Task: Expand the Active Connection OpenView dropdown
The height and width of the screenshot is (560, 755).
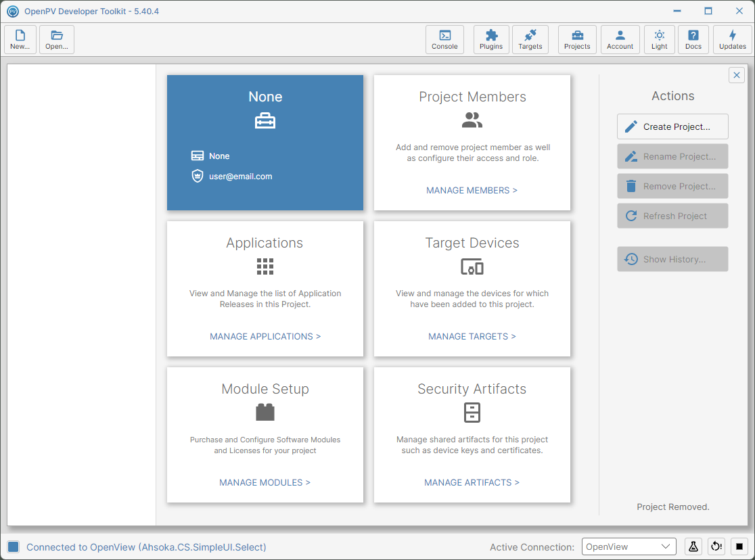Action: click(629, 546)
